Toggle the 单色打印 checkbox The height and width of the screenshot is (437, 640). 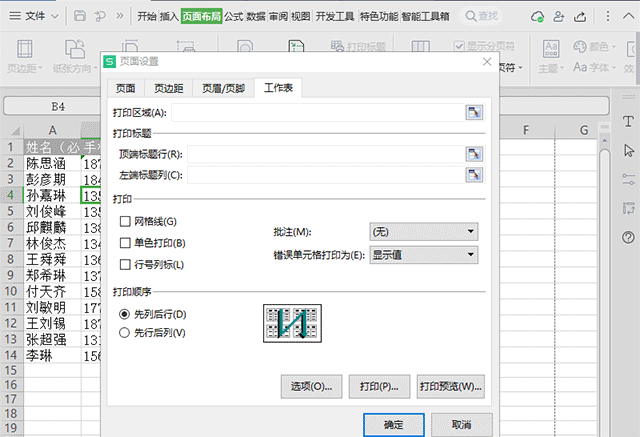coord(125,243)
